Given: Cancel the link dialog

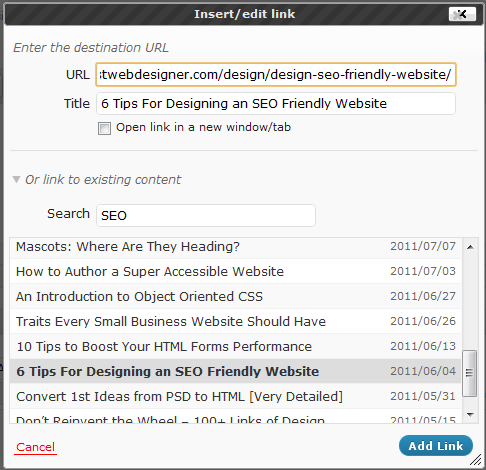Looking at the screenshot, I should 35,447.
